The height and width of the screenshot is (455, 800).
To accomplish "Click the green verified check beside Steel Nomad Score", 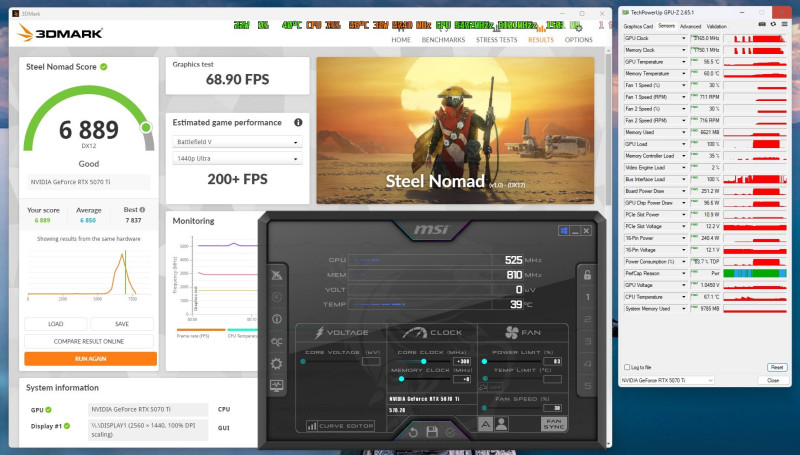I will 104,66.
